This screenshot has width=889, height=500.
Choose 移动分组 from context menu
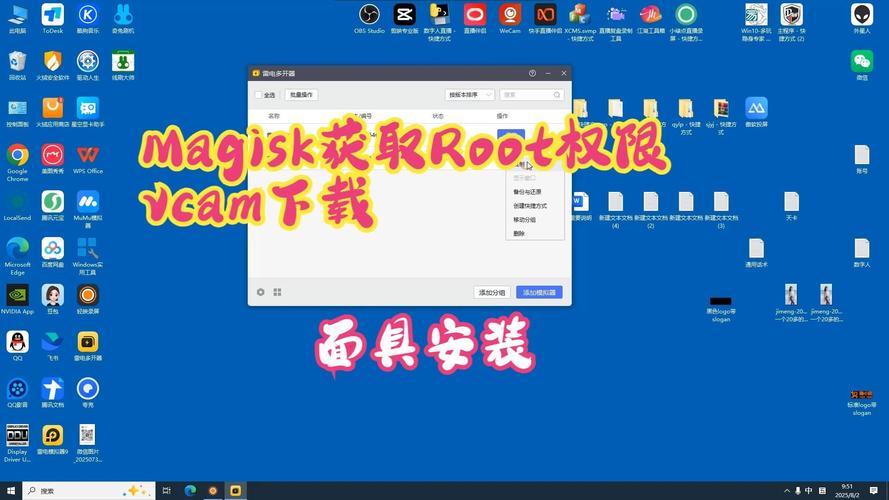click(x=524, y=219)
